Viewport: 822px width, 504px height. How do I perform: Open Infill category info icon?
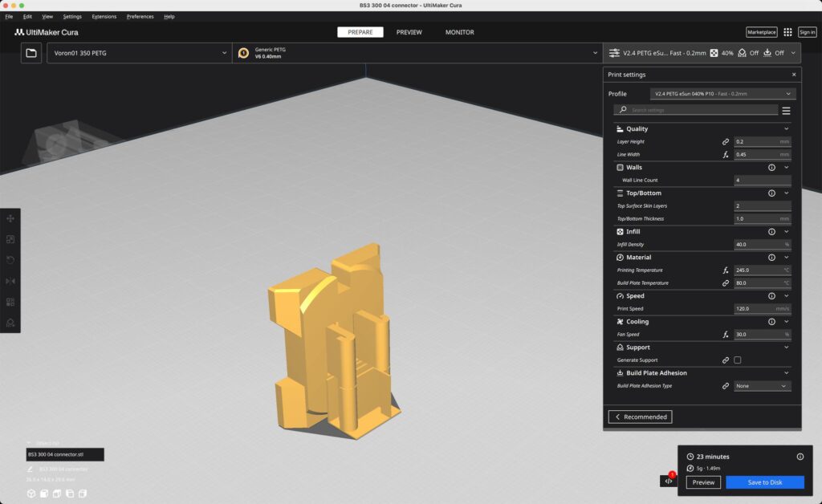coord(771,232)
